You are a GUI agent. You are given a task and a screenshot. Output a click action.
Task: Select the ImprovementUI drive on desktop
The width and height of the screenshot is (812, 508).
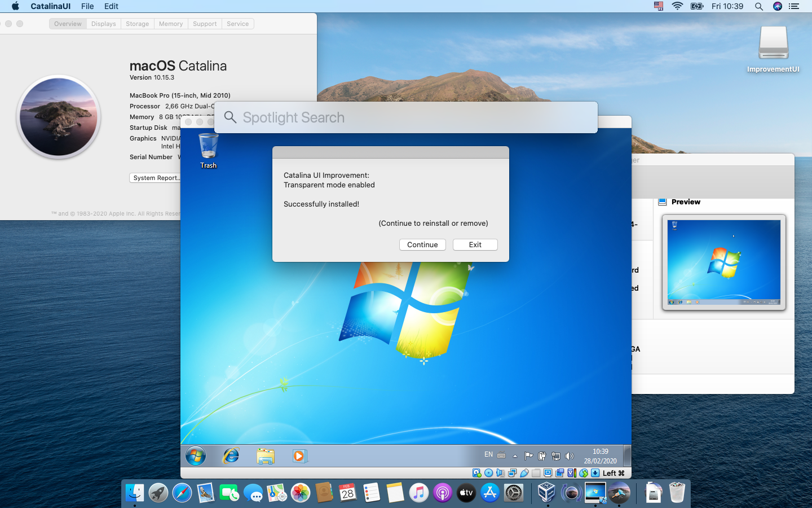click(773, 50)
